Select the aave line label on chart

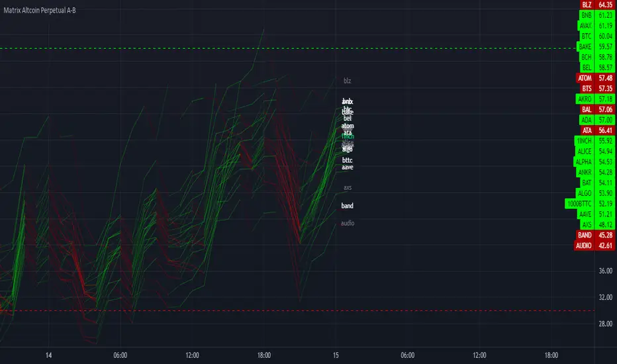point(347,167)
